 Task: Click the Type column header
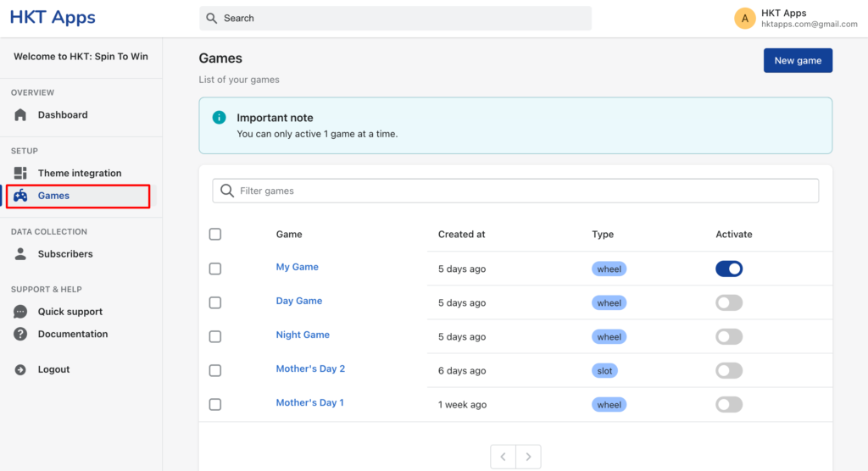tap(603, 234)
